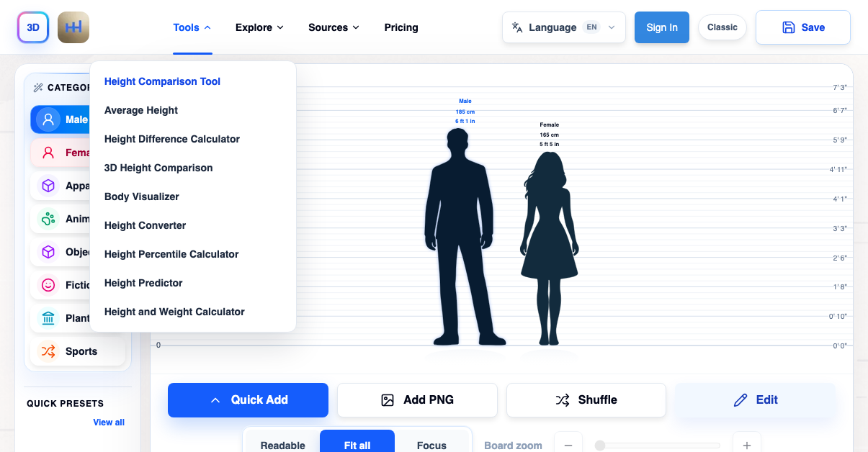Click the image icon on Add PNG
This screenshot has height=452, width=868.
point(388,400)
